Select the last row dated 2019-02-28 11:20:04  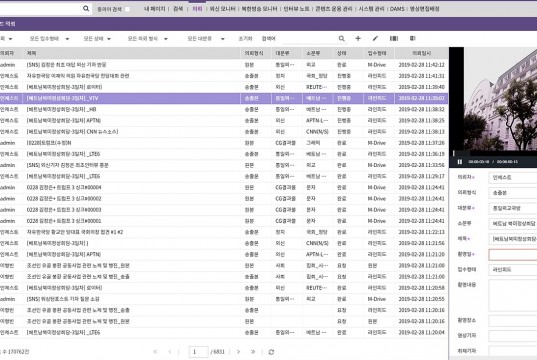(224, 333)
